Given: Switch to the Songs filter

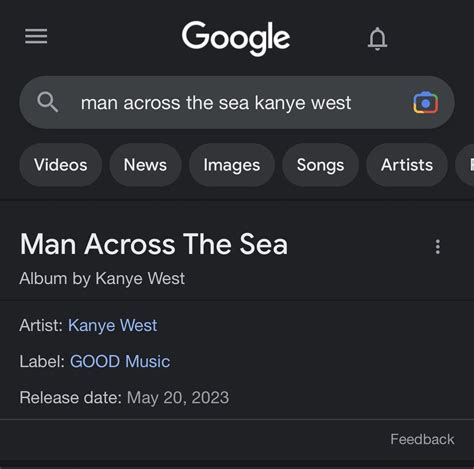Looking at the screenshot, I should [x=320, y=165].
